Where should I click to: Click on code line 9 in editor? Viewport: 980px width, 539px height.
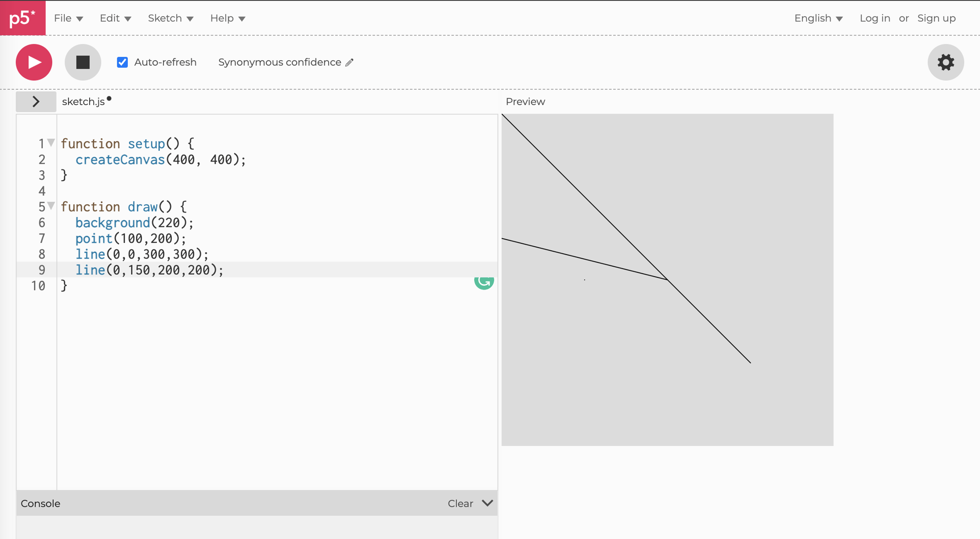click(149, 270)
